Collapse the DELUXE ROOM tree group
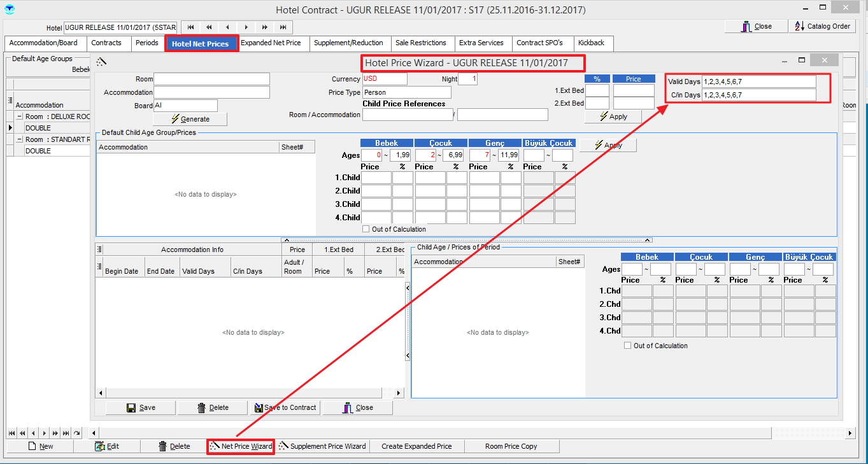 tap(20, 117)
